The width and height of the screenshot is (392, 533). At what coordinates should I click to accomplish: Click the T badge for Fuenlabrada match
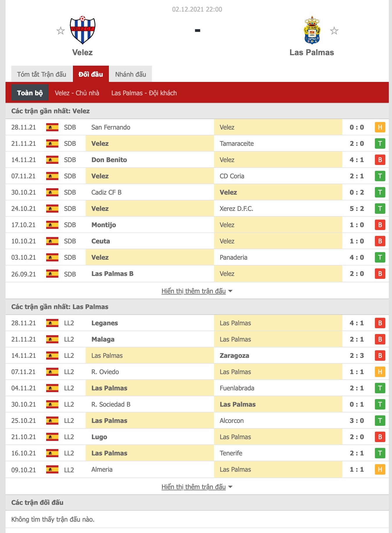[x=380, y=388]
